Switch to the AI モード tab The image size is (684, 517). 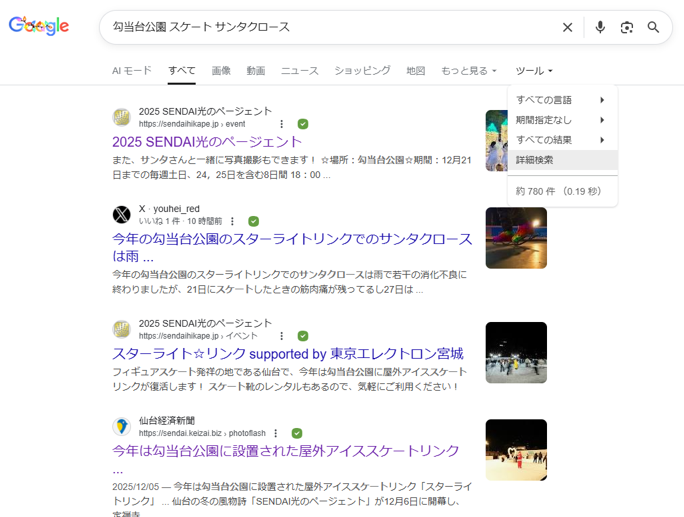coord(132,71)
